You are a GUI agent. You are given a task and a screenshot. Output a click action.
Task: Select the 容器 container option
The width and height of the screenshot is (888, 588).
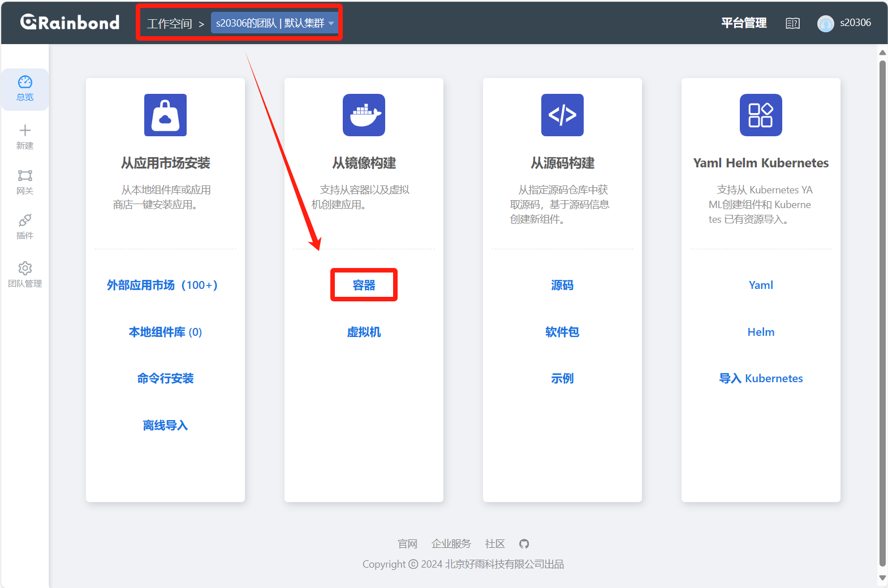pos(364,286)
